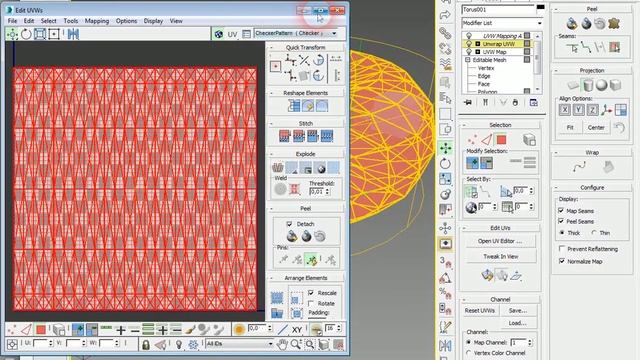Enable the Rotate checkbox

pyautogui.click(x=311, y=303)
